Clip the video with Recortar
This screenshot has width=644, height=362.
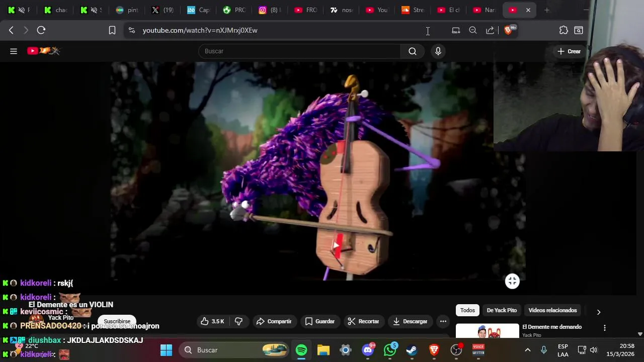[x=363, y=321]
